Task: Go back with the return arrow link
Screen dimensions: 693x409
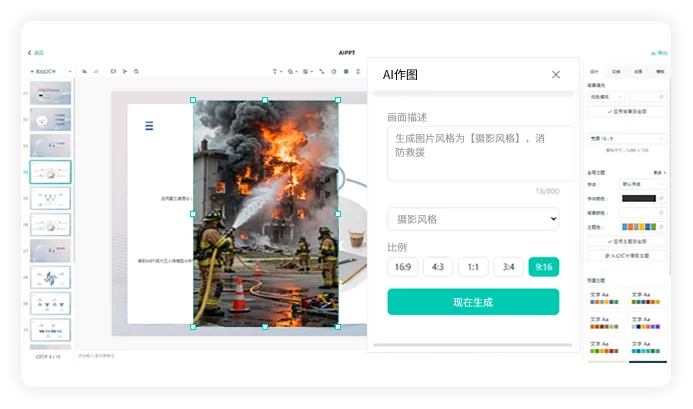Action: [36, 53]
